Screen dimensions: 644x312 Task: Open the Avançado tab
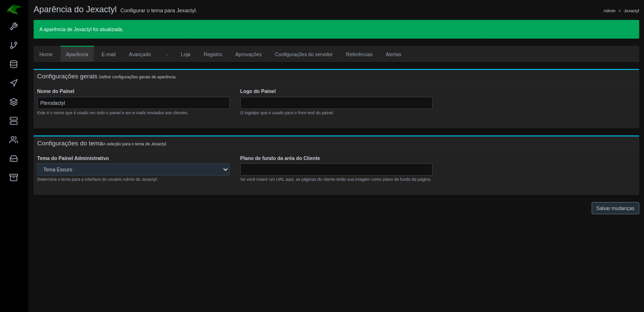click(x=140, y=54)
